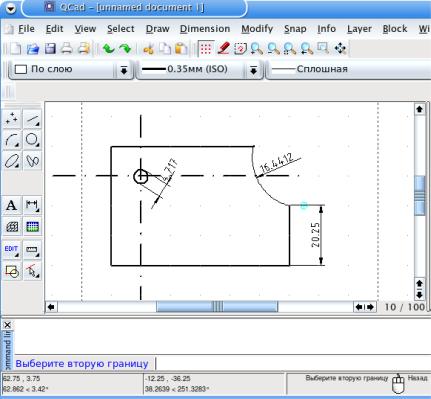
Task: Open the Ellipses tool menu
Action: pyautogui.click(x=12, y=161)
